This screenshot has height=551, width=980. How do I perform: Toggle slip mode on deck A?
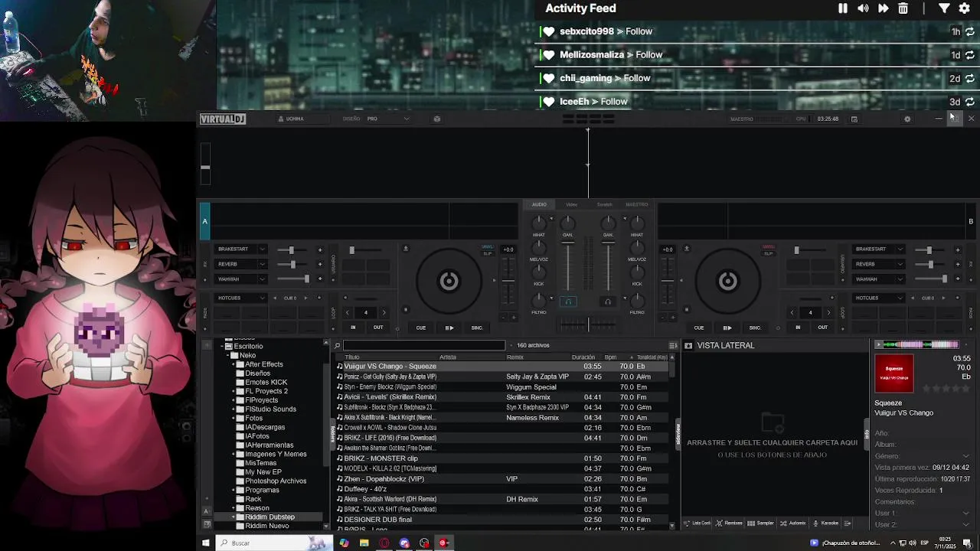point(488,253)
